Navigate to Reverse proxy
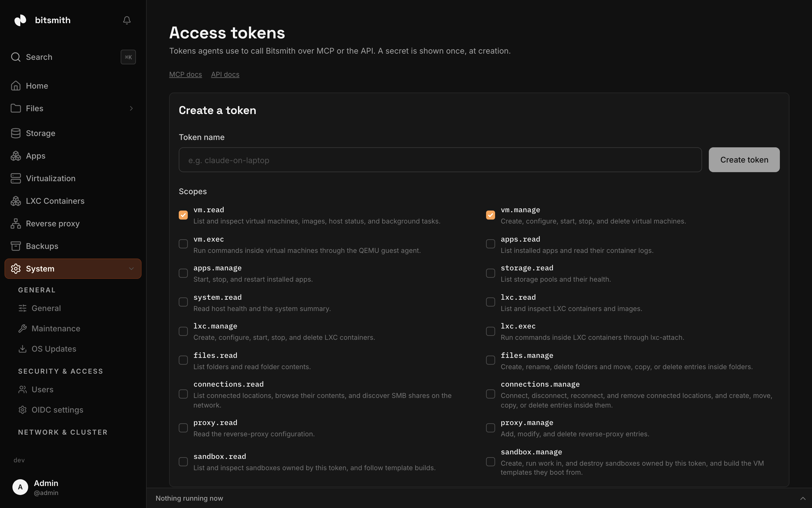The width and height of the screenshot is (812, 508). point(73,224)
